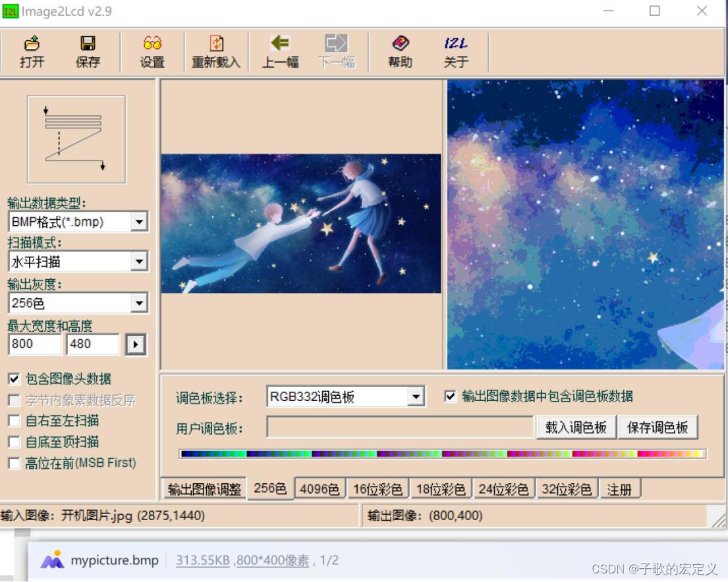Click the scan direction diagram in the sidebar
This screenshot has width=728, height=582.
[x=76, y=138]
